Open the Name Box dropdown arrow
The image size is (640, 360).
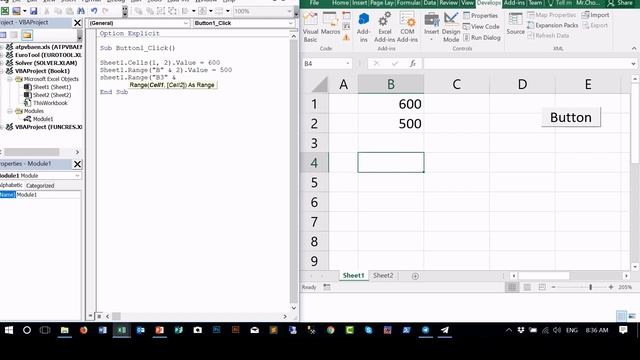pyautogui.click(x=348, y=64)
